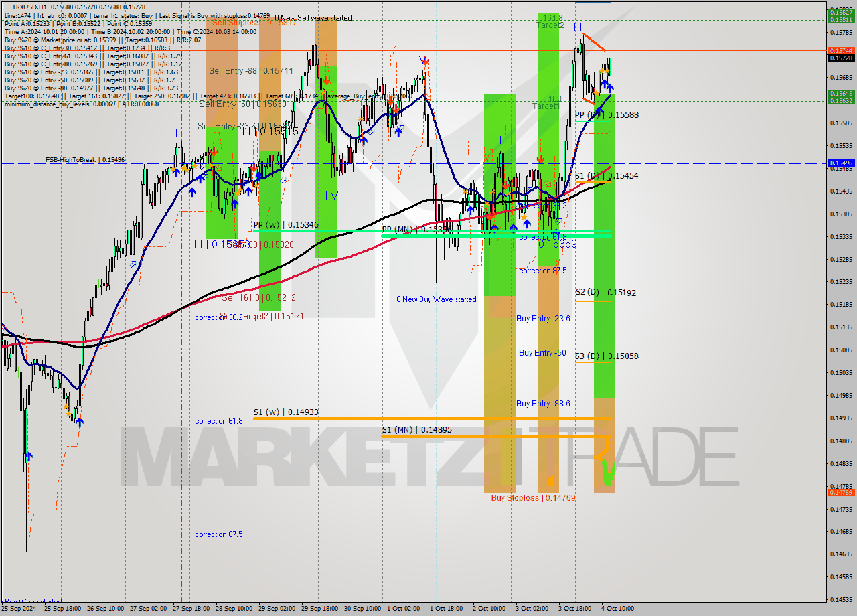Click the 'minimum_distance_buy_levels: 0.00069' info line
Image resolution: width=857 pixels, height=616 pixels.
(82, 104)
